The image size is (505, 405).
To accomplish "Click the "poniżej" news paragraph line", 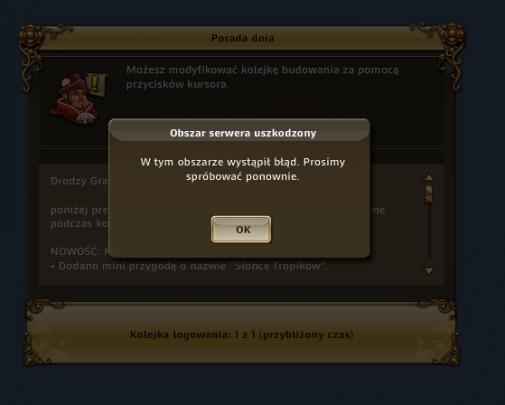I will click(79, 211).
